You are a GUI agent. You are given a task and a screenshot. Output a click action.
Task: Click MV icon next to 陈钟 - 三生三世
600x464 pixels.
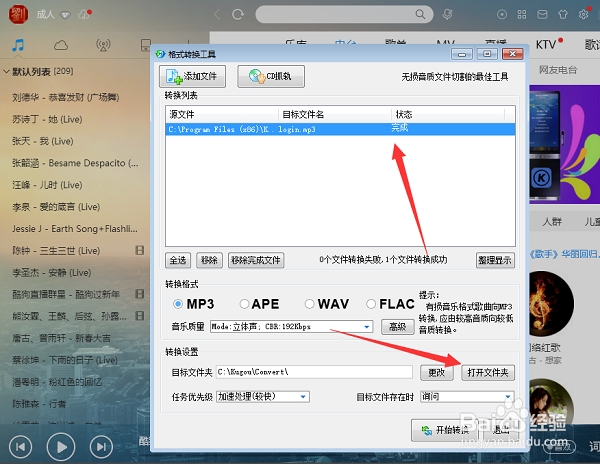pos(140,251)
